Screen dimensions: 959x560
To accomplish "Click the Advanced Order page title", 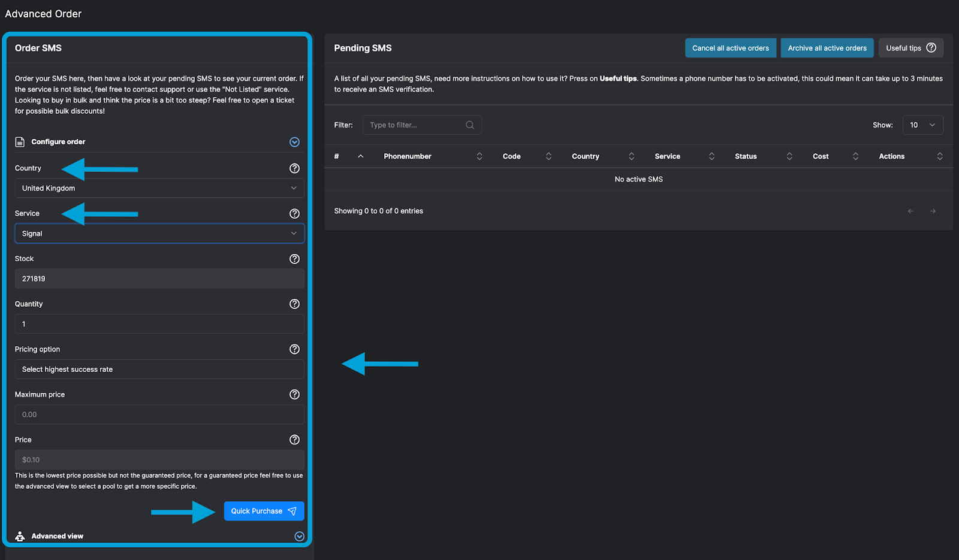I will pyautogui.click(x=43, y=14).
